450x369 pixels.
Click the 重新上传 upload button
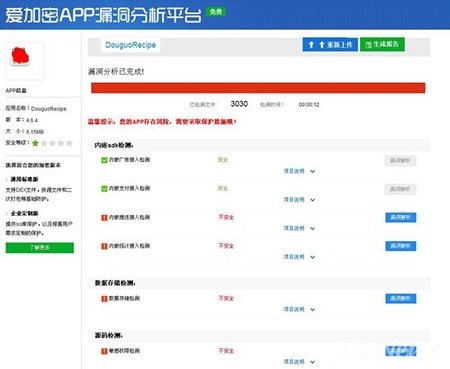(x=330, y=45)
